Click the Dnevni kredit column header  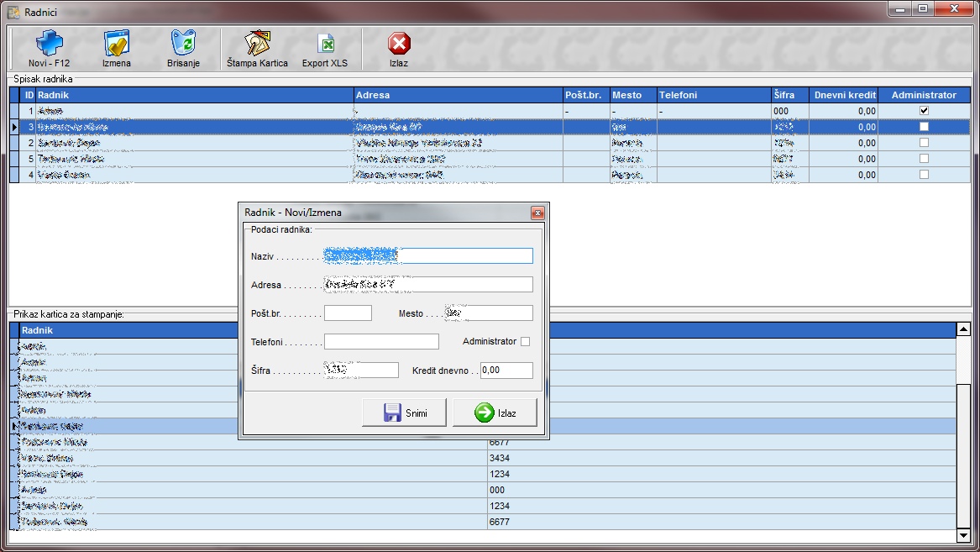coord(843,95)
